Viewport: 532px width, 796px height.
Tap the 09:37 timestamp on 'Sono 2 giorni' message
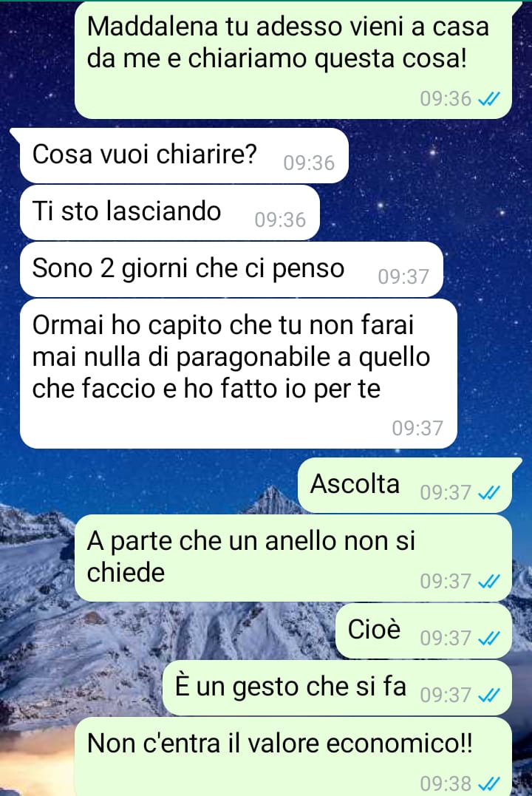[403, 277]
